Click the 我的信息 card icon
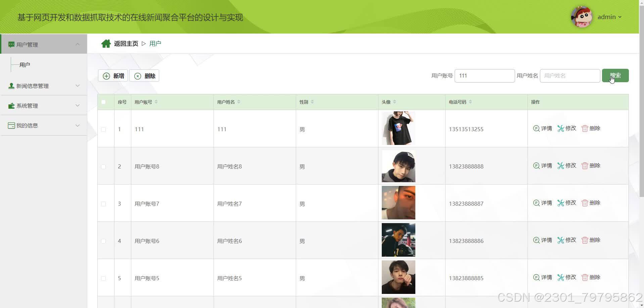 coord(11,125)
